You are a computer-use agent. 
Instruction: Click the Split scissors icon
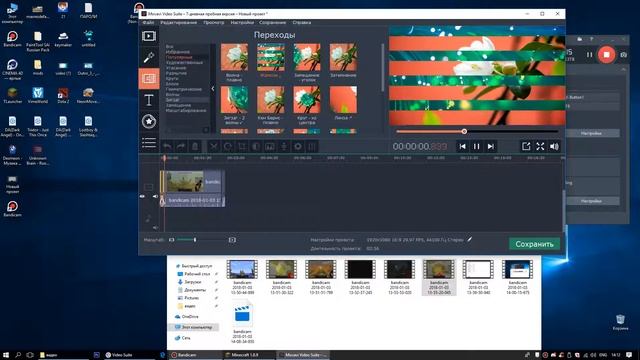[x=213, y=147]
